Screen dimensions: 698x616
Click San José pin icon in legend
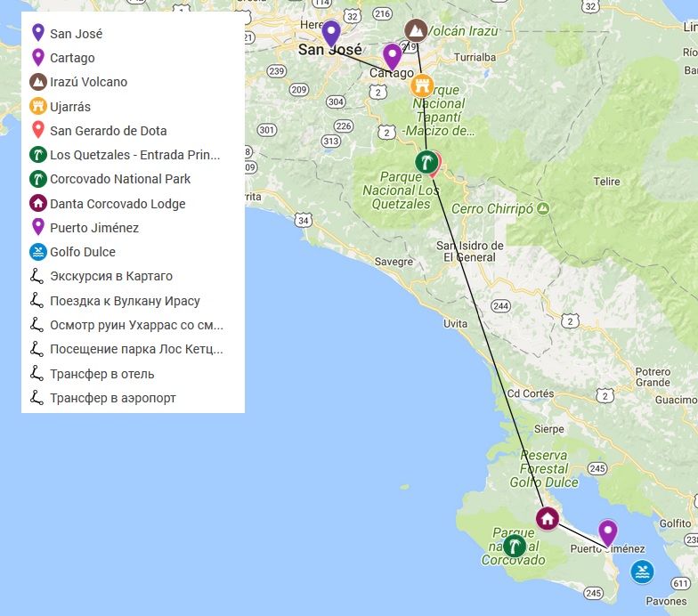38,33
